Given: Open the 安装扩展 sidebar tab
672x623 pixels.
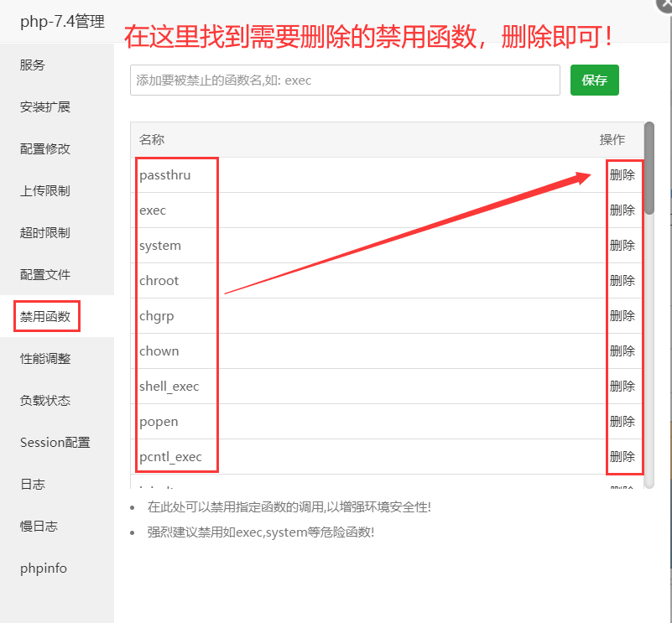Looking at the screenshot, I should [45, 107].
